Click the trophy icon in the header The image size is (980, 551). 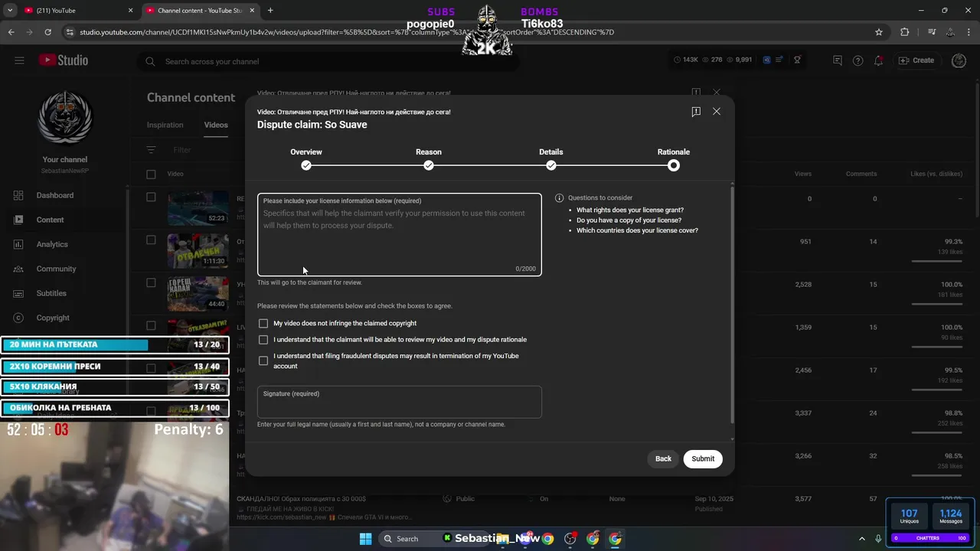coord(797,60)
